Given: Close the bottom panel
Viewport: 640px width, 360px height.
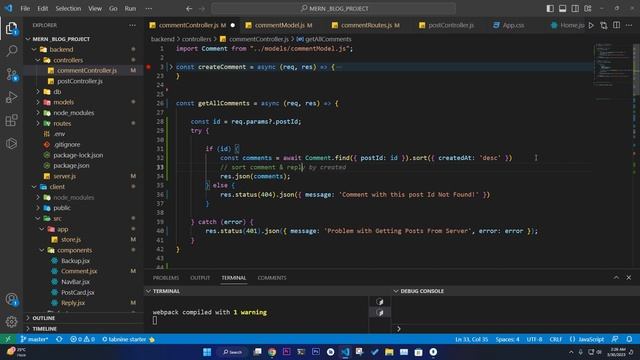Looking at the screenshot, I should 629,278.
